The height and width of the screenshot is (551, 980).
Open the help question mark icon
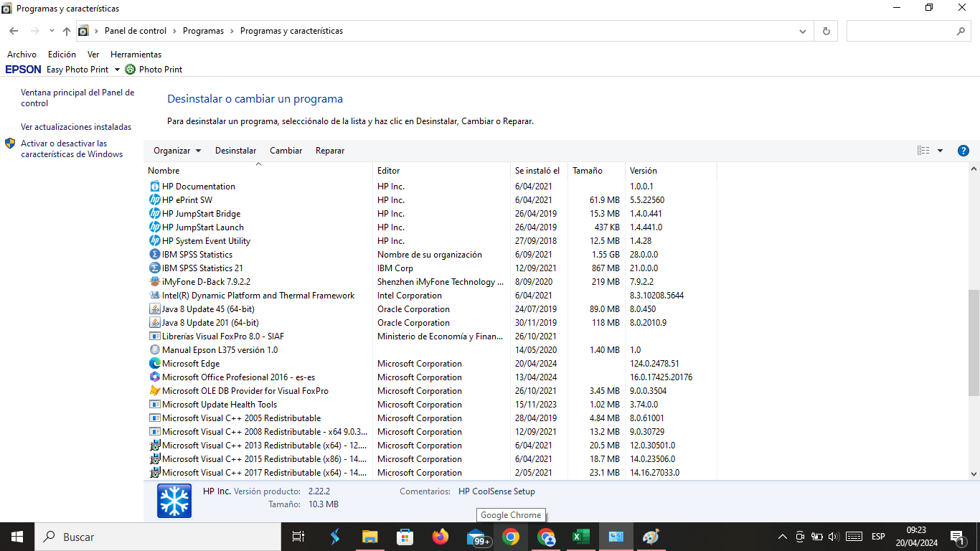click(x=963, y=151)
